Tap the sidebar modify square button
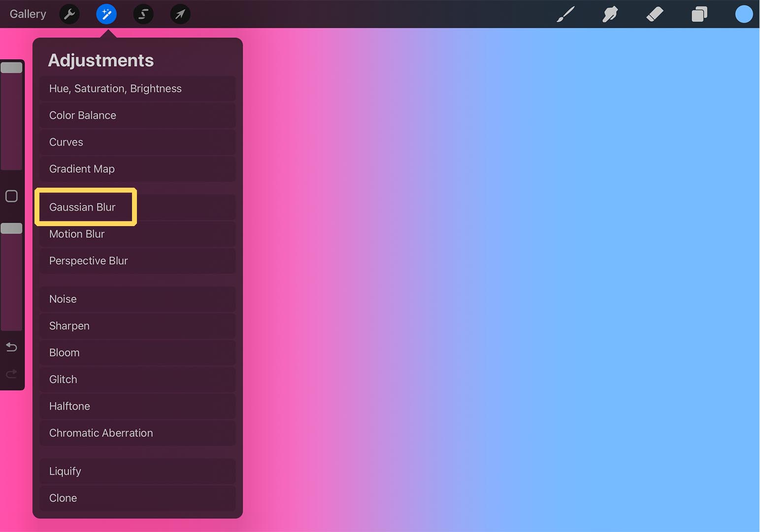This screenshot has width=760, height=532. (x=11, y=196)
